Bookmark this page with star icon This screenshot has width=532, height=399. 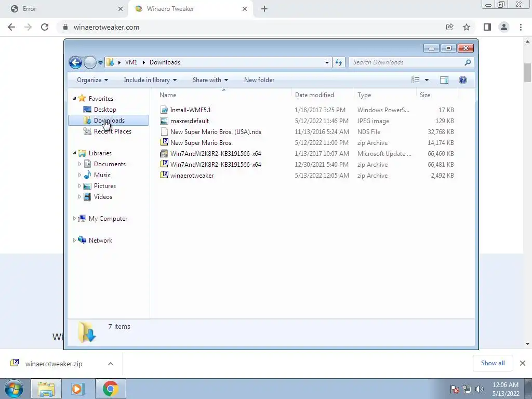point(467,27)
